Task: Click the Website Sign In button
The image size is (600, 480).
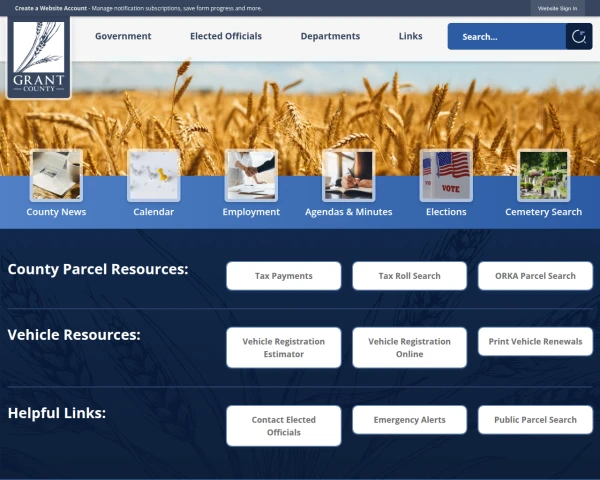Action: (557, 8)
